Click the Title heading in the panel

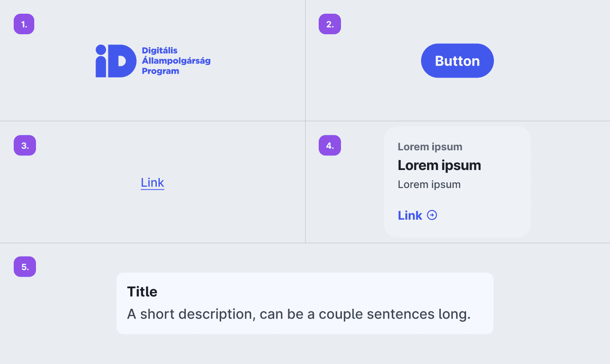(142, 292)
